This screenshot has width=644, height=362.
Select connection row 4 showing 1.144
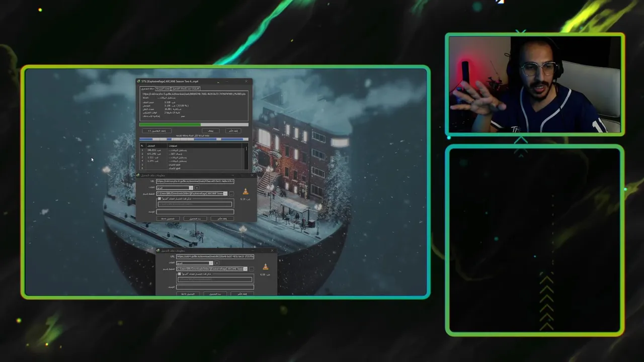tap(192, 161)
